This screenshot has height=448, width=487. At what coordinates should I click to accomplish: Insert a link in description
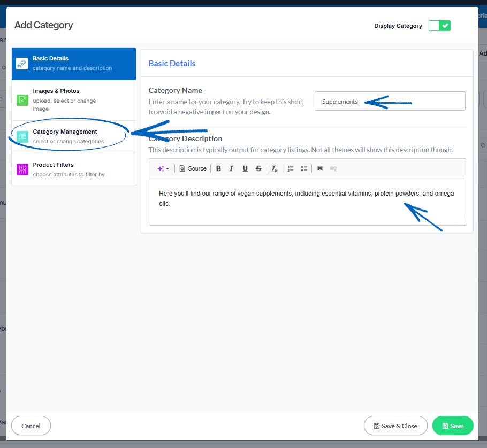coord(320,168)
